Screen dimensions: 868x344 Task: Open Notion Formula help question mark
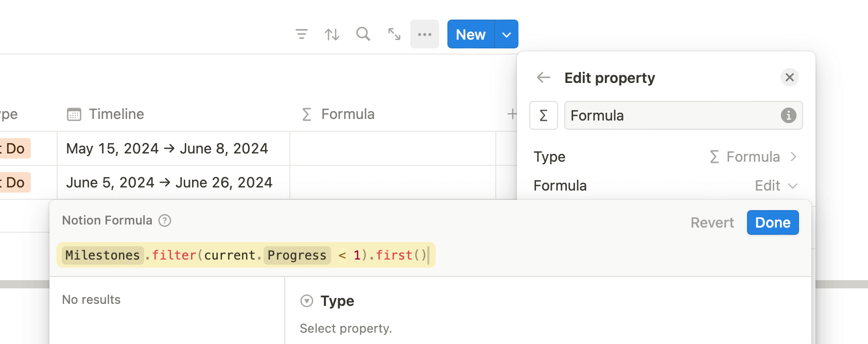point(165,220)
